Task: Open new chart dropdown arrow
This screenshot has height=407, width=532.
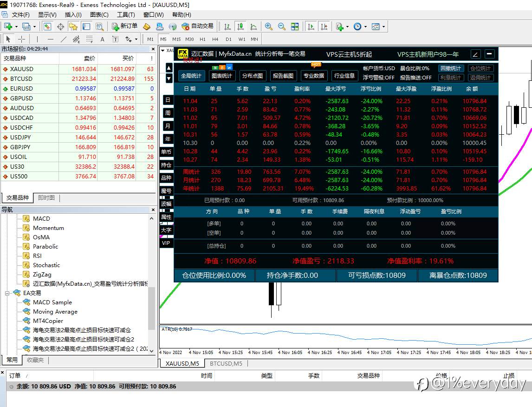Action: pos(16,26)
